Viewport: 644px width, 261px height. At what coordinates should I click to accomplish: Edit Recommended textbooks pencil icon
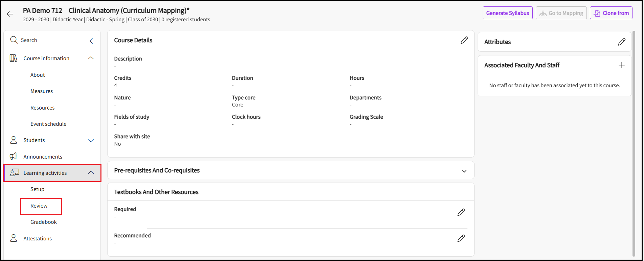461,238
